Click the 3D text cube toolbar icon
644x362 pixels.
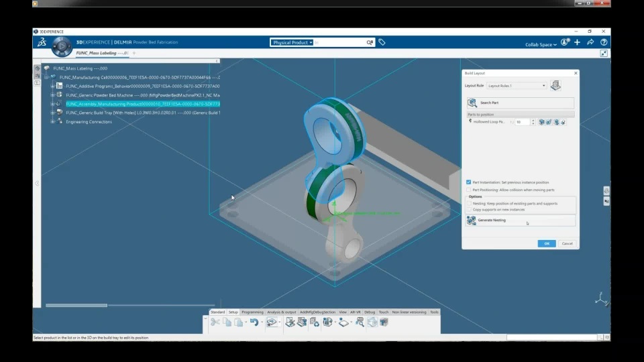click(x=384, y=322)
